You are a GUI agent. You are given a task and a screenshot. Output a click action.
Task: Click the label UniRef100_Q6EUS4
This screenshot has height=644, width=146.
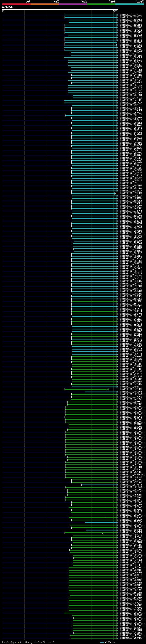[131, 95]
